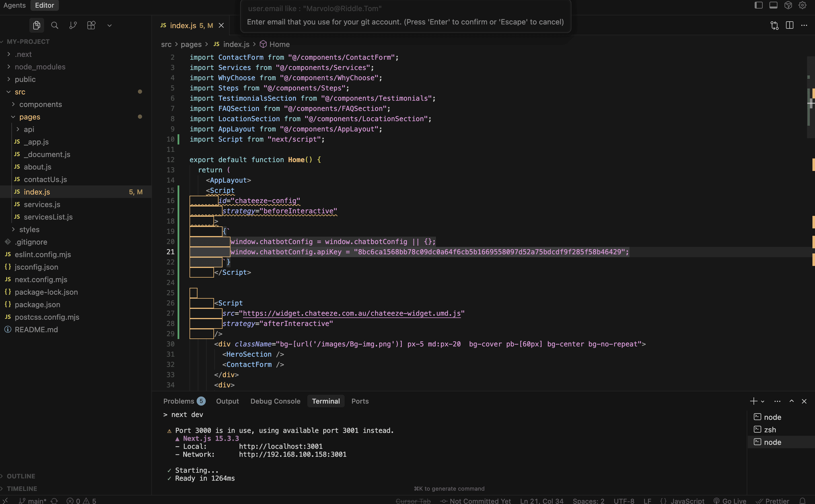
Task: Click Agents mode button at top left
Action: pyautogui.click(x=14, y=5)
